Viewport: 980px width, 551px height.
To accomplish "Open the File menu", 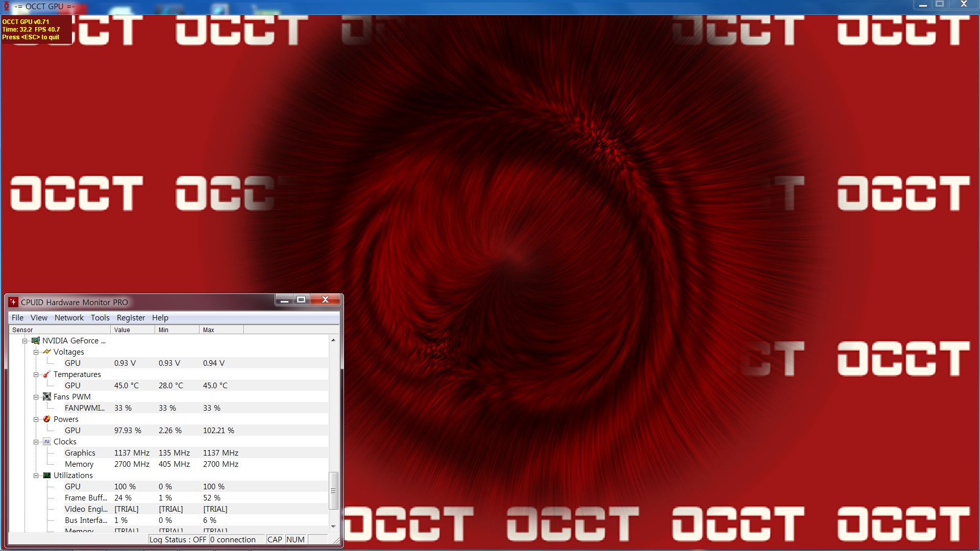I will click(x=17, y=318).
